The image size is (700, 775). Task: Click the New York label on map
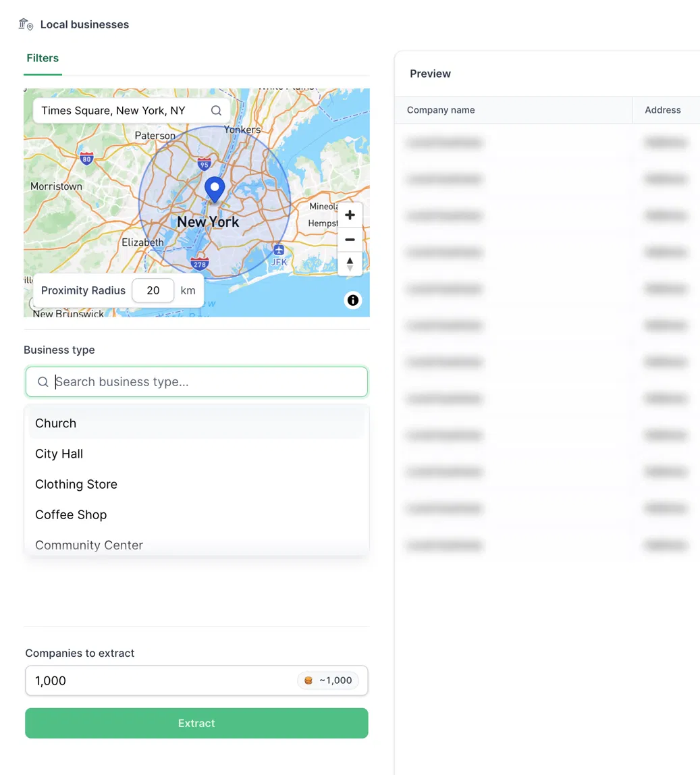point(208,222)
